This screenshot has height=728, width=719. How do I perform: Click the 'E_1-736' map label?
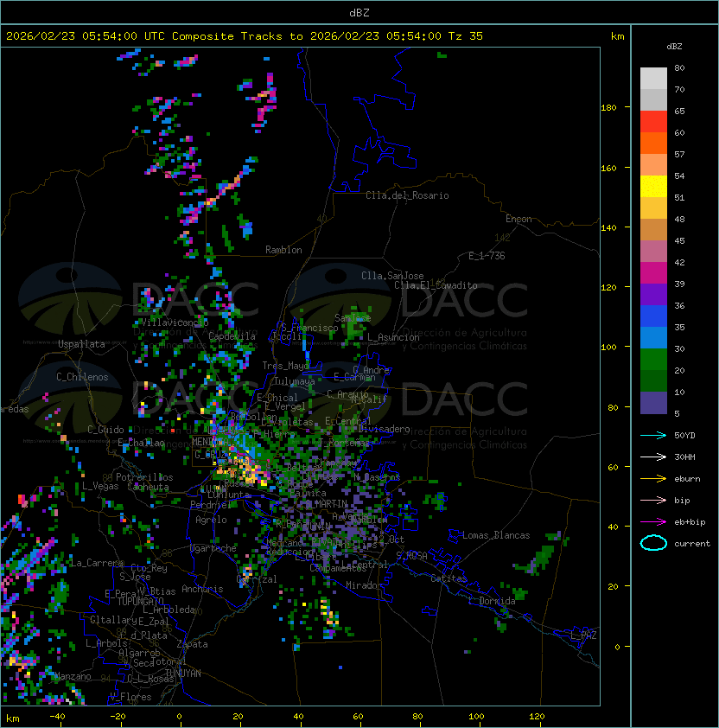pos(487,256)
